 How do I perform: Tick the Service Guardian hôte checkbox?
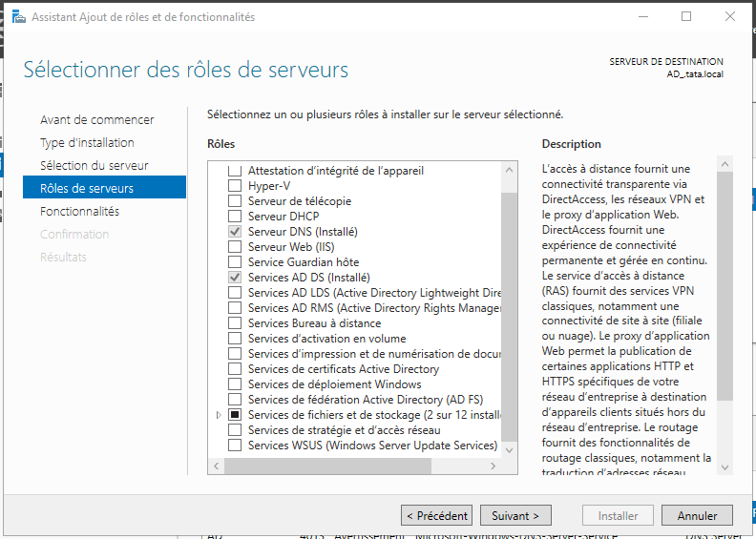click(235, 262)
